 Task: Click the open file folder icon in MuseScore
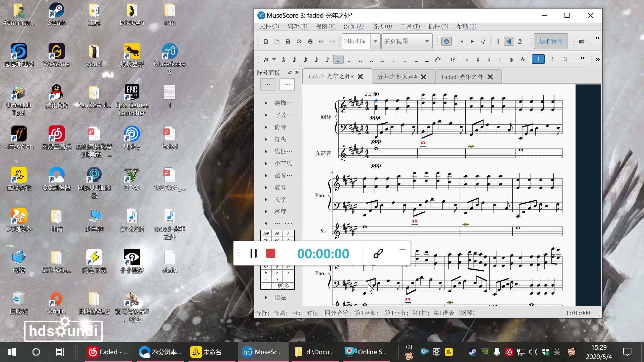277,41
